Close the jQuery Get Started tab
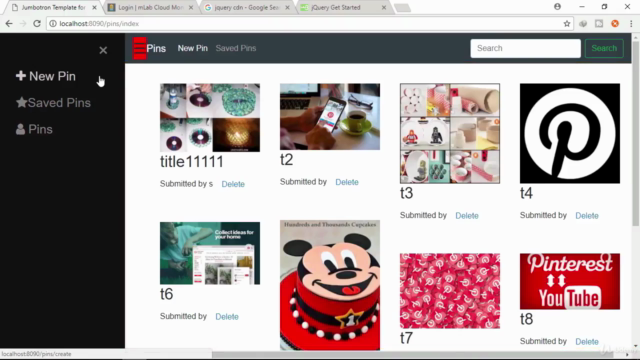 384,7
